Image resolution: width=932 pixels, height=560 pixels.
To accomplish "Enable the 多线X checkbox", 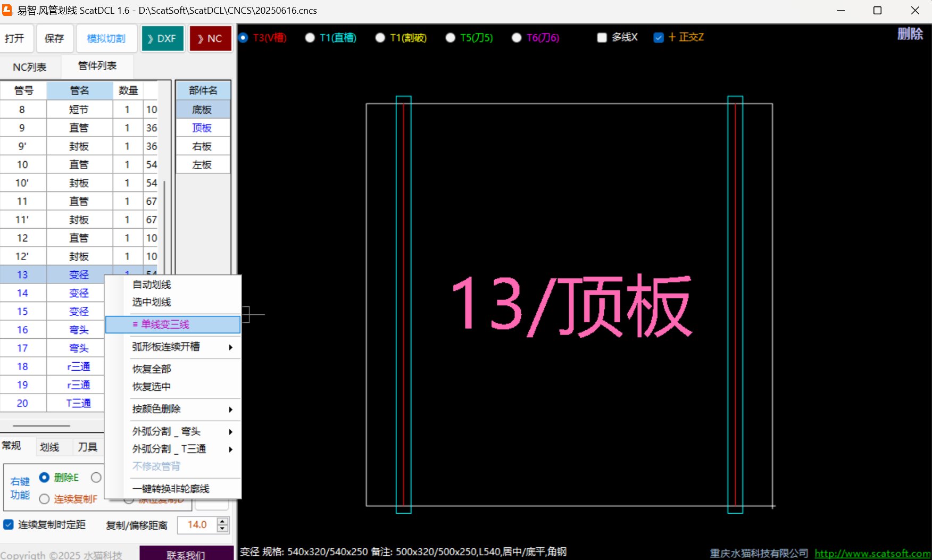I will 602,37.
